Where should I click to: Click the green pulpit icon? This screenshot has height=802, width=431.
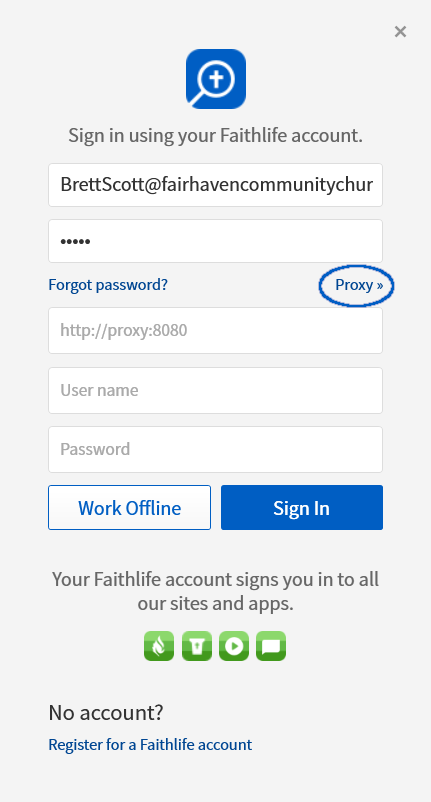tap(197, 646)
